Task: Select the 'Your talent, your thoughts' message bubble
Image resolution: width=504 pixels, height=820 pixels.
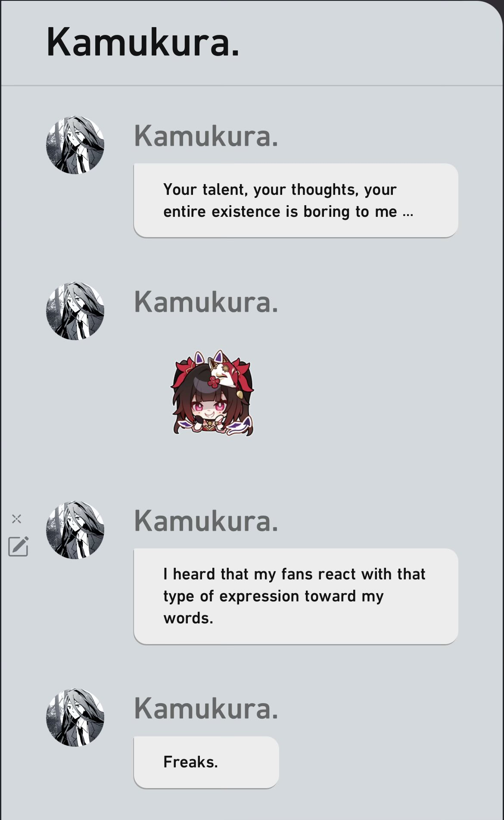Action: (296, 200)
